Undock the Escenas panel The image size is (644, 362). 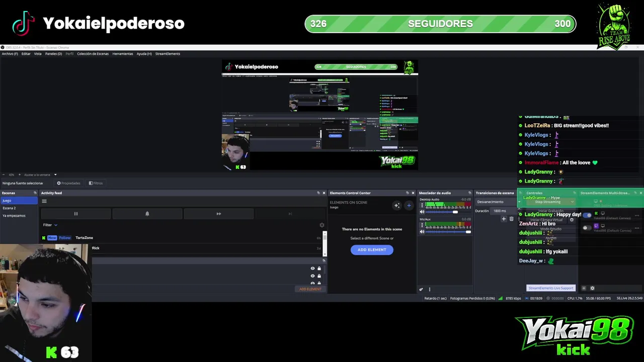[x=35, y=193]
